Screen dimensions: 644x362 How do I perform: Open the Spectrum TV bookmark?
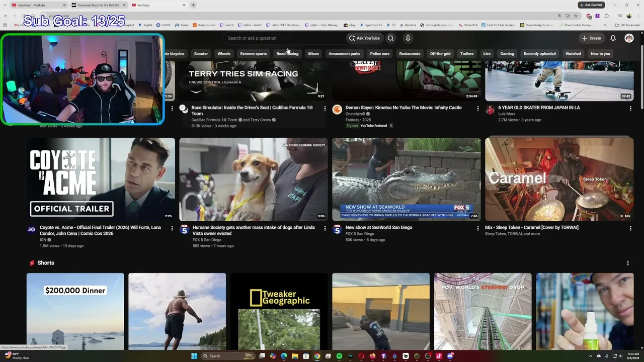[371, 25]
